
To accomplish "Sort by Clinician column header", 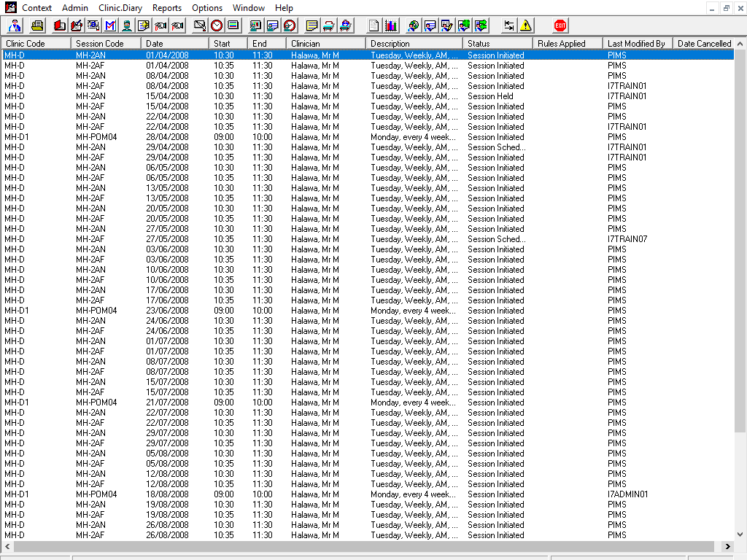I will pyautogui.click(x=326, y=43).
